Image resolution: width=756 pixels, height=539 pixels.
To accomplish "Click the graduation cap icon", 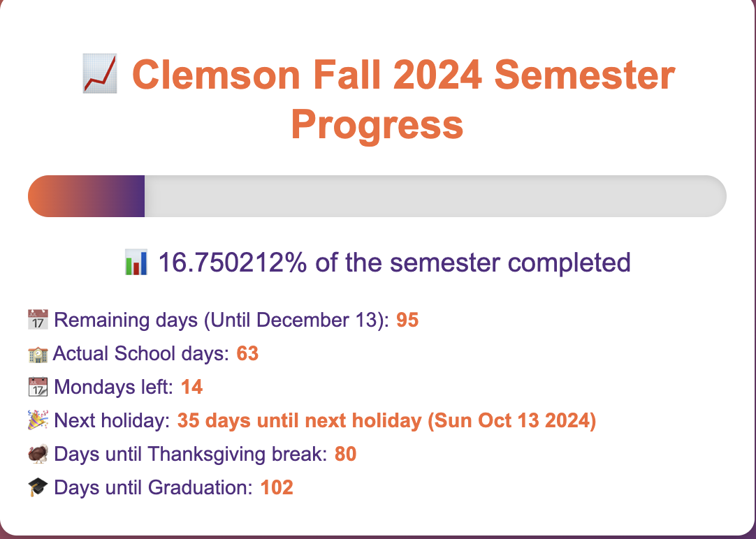I will pos(38,487).
